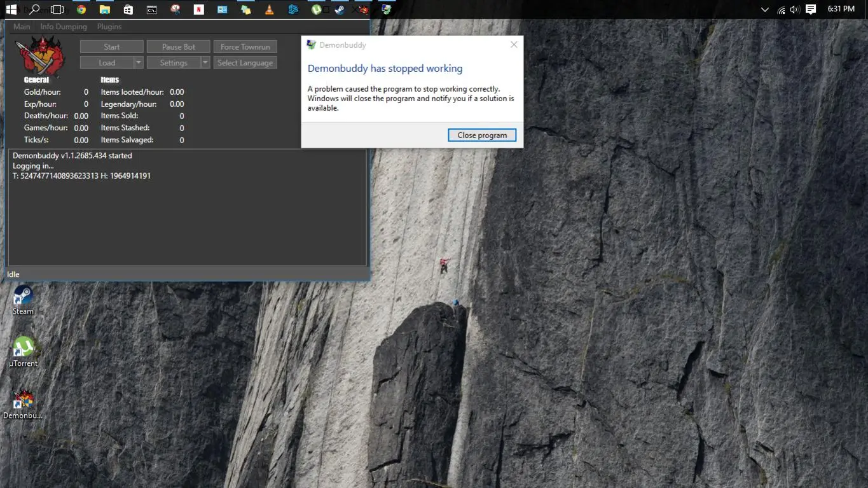The image size is (868, 488).
Task: Open the Action Center notifications icon
Action: (811, 10)
